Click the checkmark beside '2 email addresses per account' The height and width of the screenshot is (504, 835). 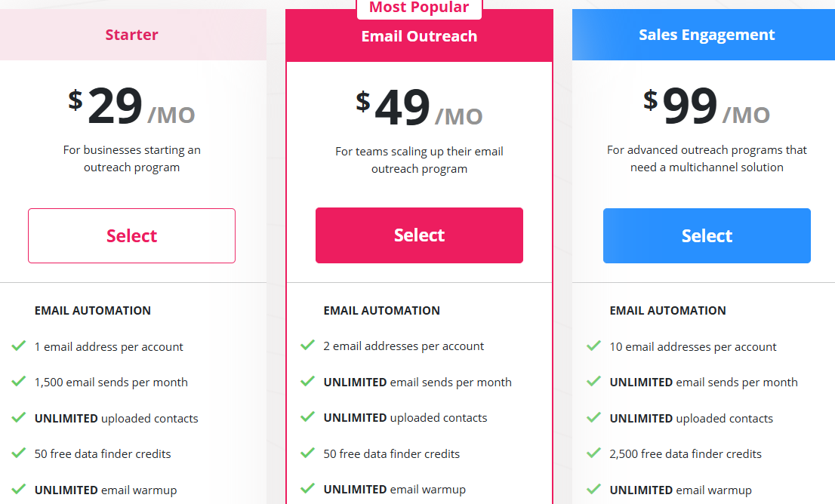[307, 346]
